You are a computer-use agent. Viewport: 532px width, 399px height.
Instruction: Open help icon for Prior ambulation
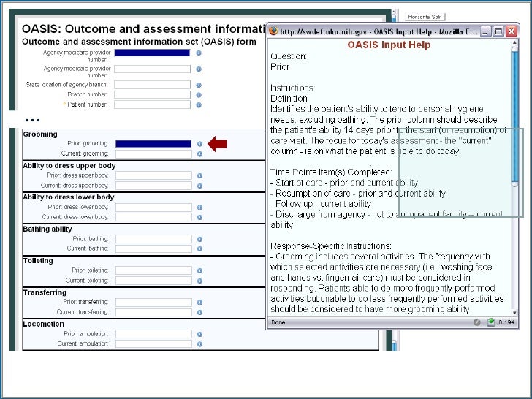(x=199, y=334)
